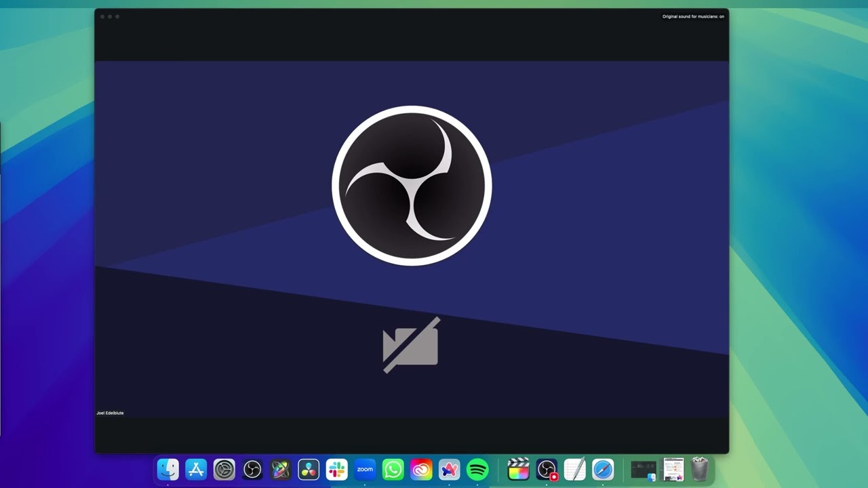Open System Settings in the Dock
868x488 pixels.
click(224, 469)
